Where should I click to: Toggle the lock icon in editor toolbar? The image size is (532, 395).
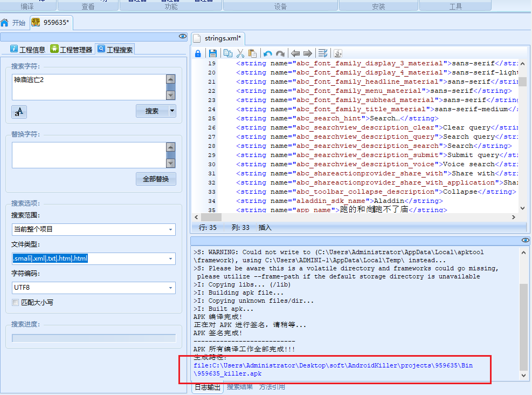198,53
